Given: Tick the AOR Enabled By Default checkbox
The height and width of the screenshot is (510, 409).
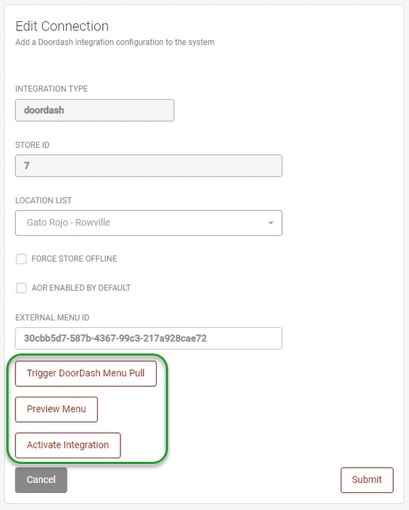Looking at the screenshot, I should [x=21, y=288].
